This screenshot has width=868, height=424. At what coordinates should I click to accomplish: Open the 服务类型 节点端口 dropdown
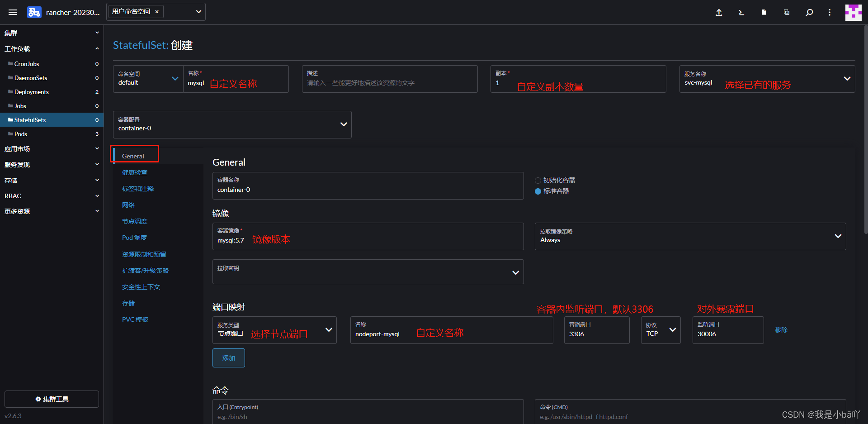click(x=274, y=330)
